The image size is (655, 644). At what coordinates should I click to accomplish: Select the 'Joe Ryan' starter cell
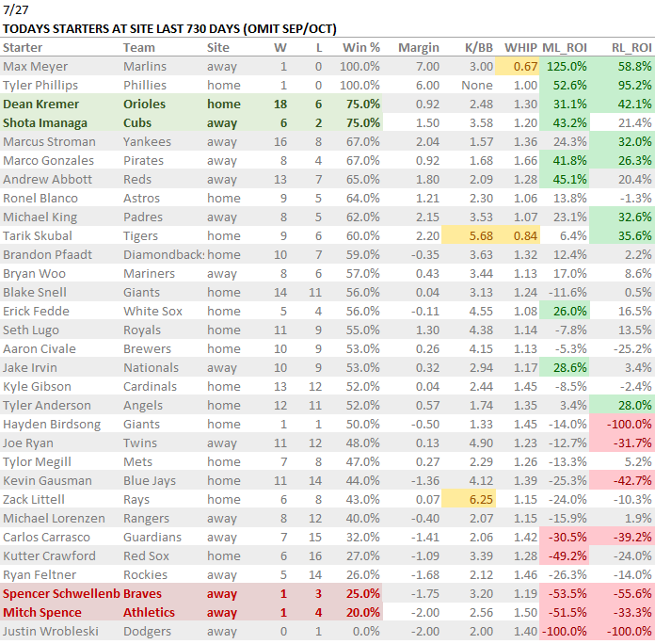coord(28,443)
